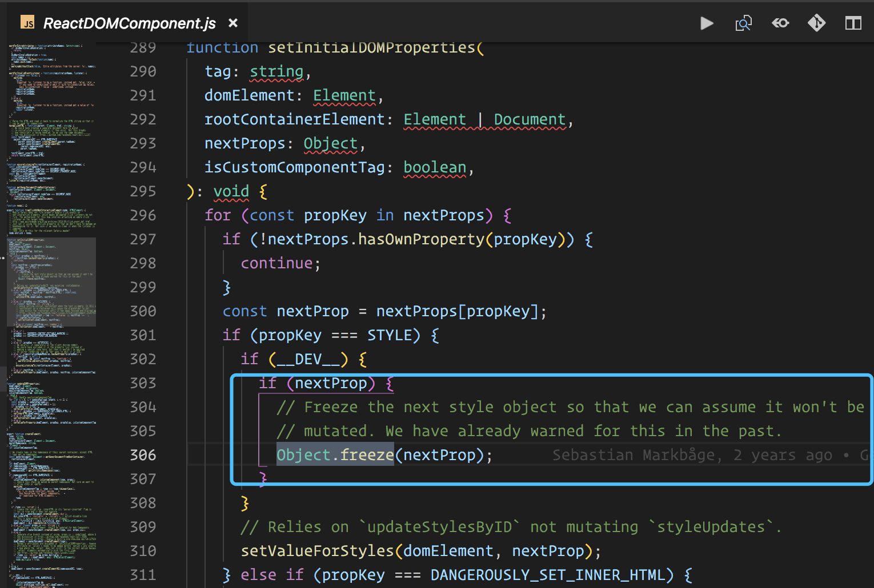Click the 'Element' type on line 291

(x=344, y=95)
